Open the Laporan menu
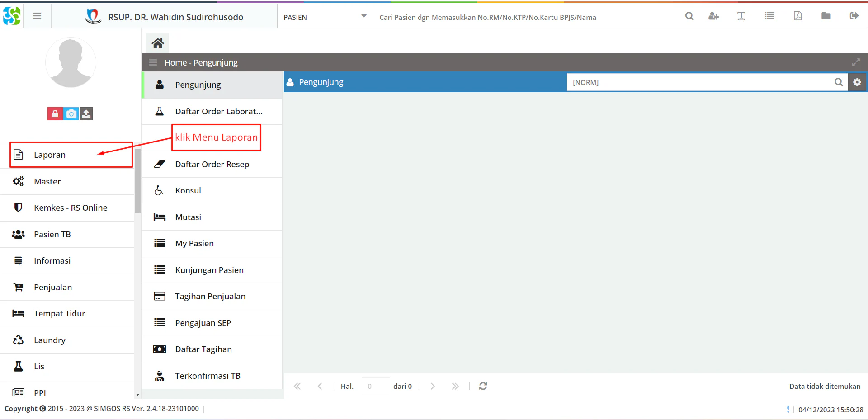 coord(67,155)
